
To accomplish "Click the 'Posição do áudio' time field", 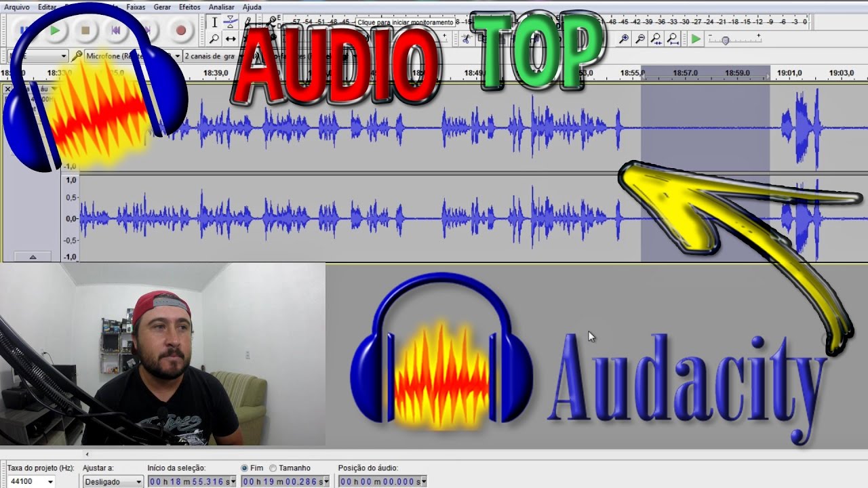I will click(x=378, y=481).
